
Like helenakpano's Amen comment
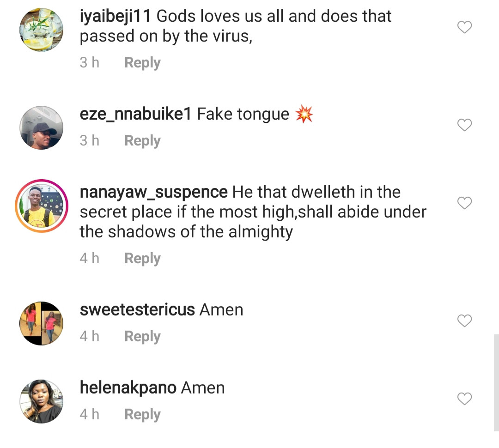[464, 399]
